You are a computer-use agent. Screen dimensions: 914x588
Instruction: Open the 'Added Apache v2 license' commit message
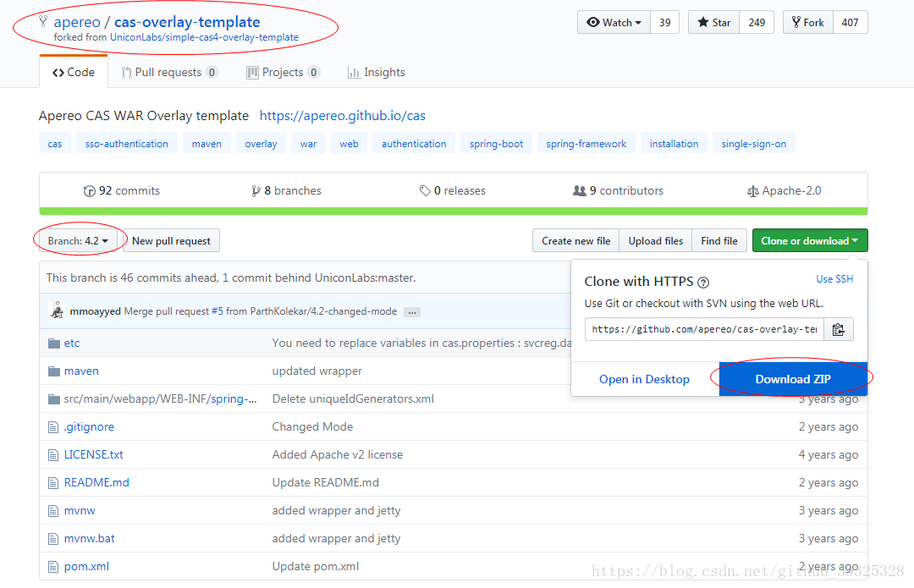click(x=338, y=455)
